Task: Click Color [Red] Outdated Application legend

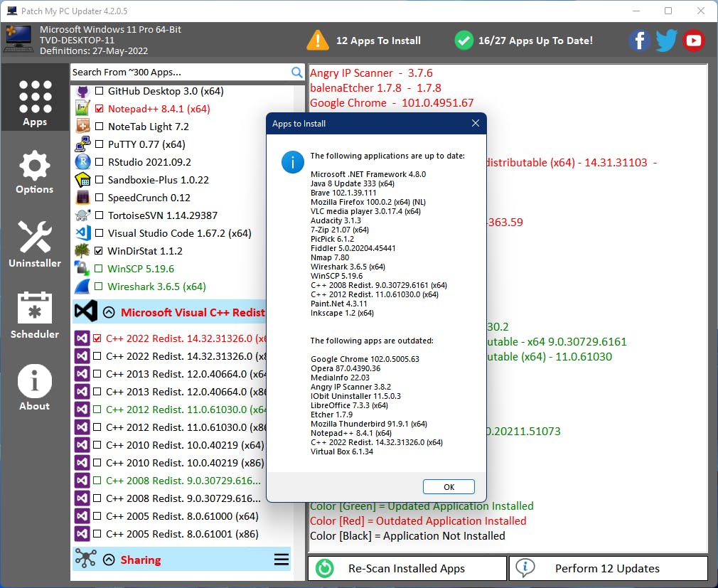Action: 418,520
